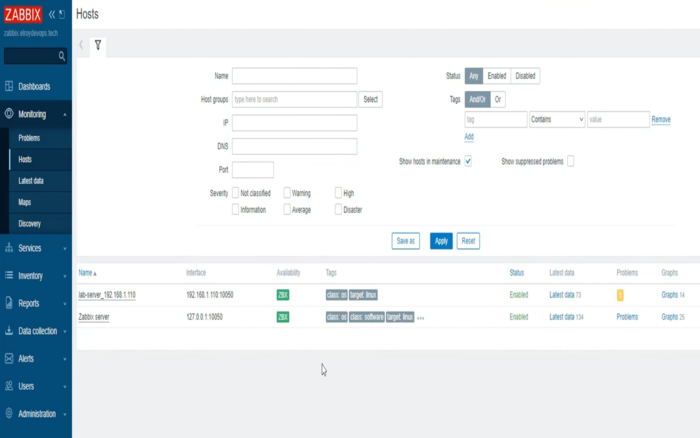Open Maps under Monitoring
The height and width of the screenshot is (438, 700).
coord(25,202)
